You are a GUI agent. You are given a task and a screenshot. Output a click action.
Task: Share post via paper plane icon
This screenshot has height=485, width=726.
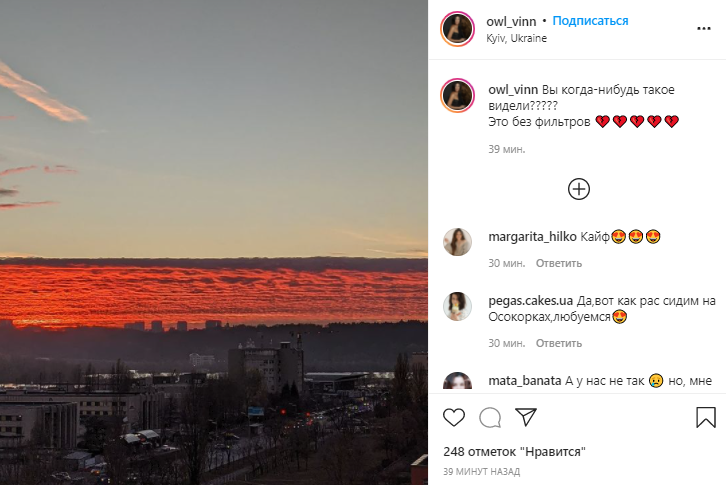(x=526, y=417)
